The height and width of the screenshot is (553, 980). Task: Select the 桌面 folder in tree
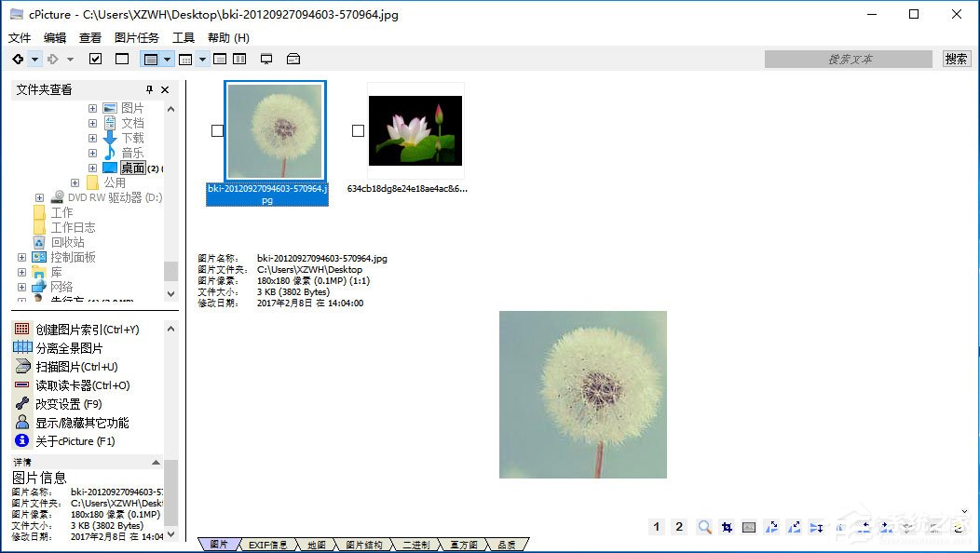(132, 168)
